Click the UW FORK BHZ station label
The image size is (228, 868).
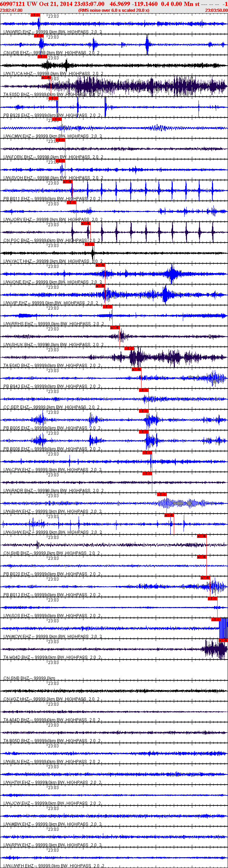tap(53, 157)
